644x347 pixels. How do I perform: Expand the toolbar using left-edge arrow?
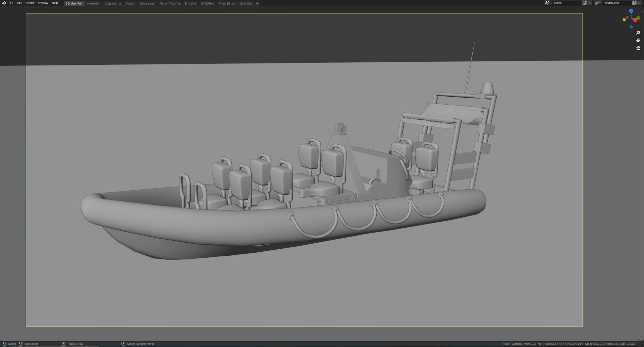pyautogui.click(x=1, y=11)
